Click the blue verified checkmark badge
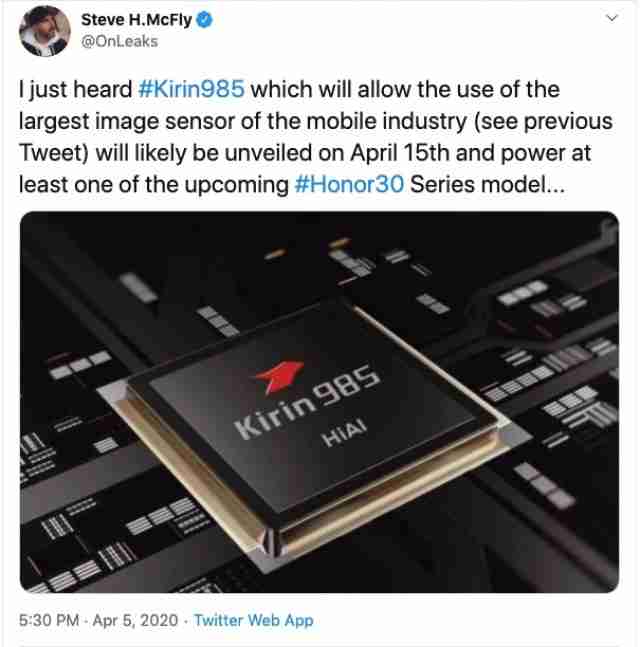The width and height of the screenshot is (640, 647). pos(204,20)
